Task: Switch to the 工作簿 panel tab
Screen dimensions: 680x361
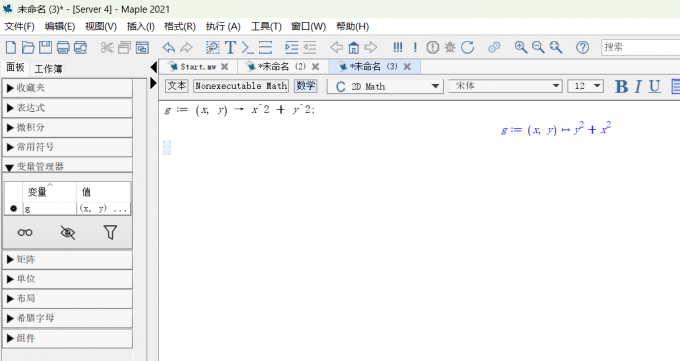Action: coord(48,69)
